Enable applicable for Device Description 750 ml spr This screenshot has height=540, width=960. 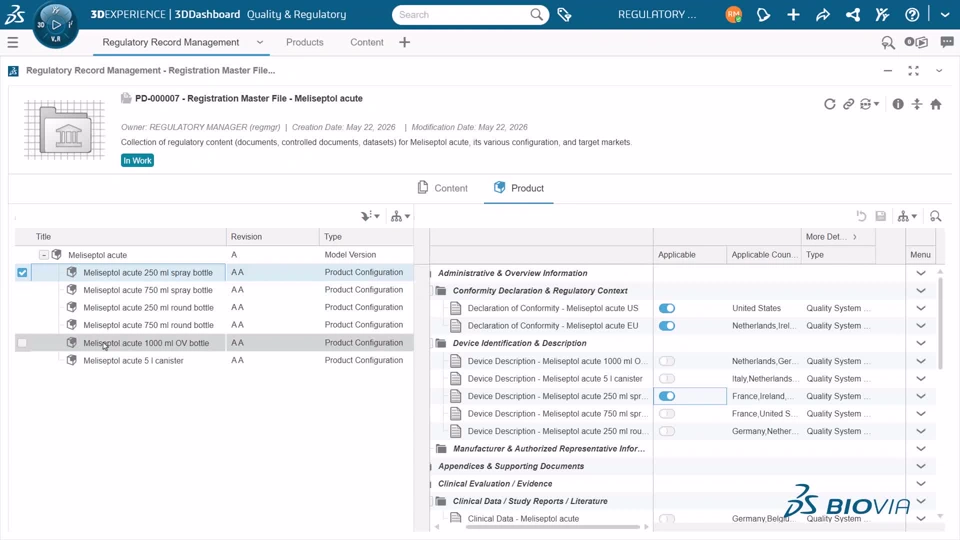tap(667, 414)
